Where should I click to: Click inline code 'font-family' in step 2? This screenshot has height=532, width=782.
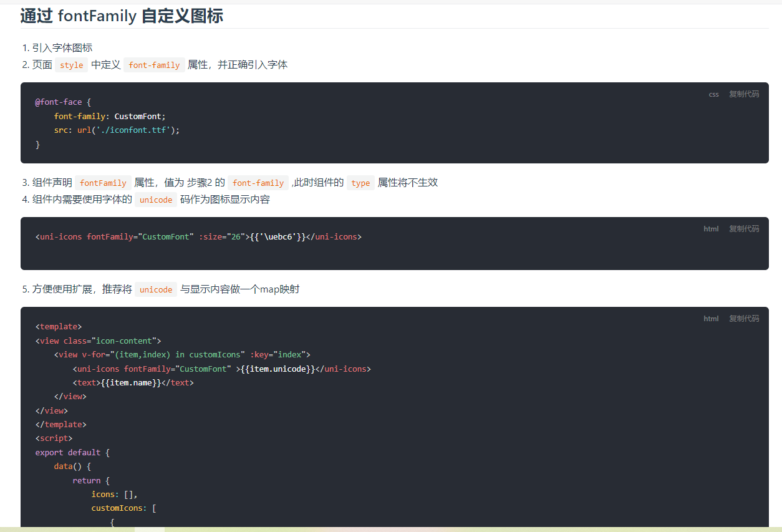pos(154,65)
